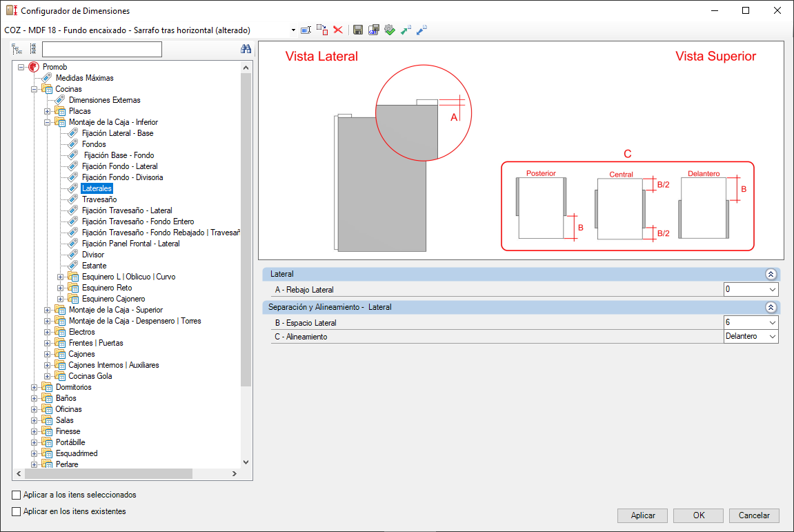794x532 pixels.
Task: Save the configuration with the floppy disk icon
Action: point(358,30)
